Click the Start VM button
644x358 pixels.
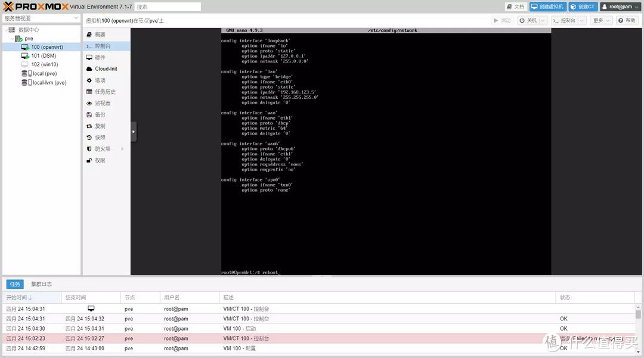(x=502, y=20)
